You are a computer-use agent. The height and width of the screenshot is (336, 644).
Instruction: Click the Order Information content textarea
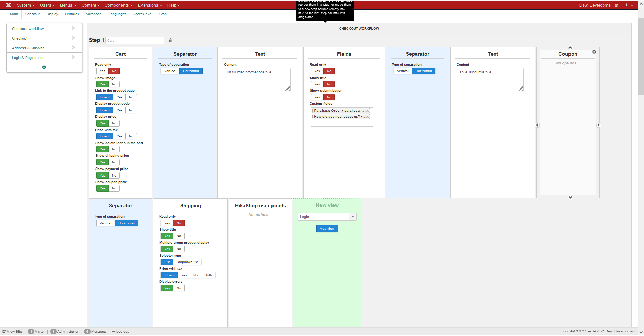click(x=257, y=80)
